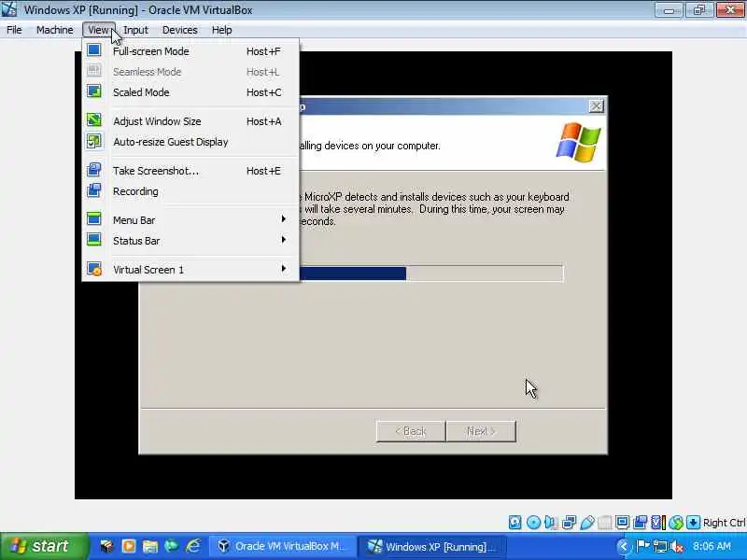Click USB devices indicator in status bar

[x=586, y=523]
